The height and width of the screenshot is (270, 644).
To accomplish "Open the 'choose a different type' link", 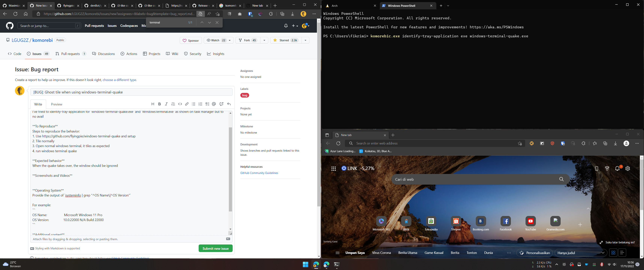I will (119, 80).
